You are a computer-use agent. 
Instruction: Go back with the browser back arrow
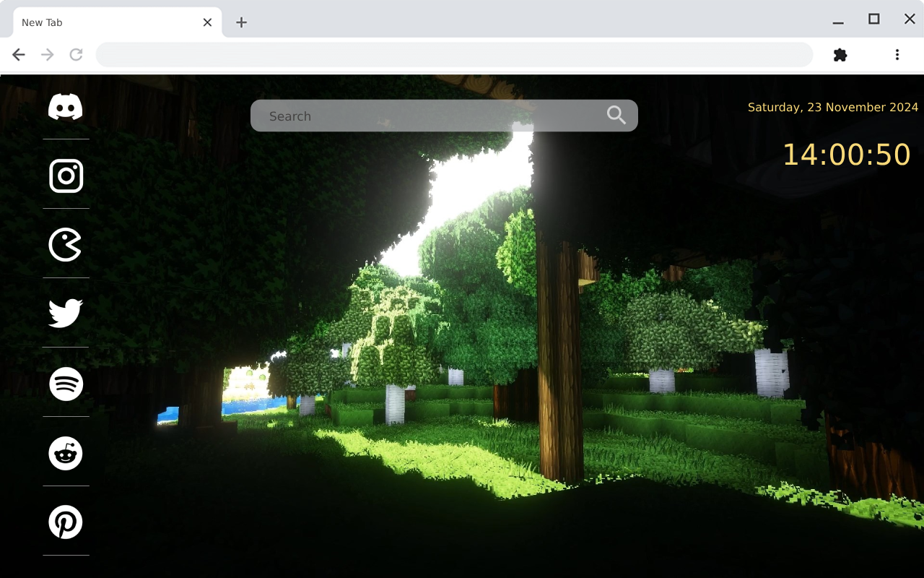point(19,55)
